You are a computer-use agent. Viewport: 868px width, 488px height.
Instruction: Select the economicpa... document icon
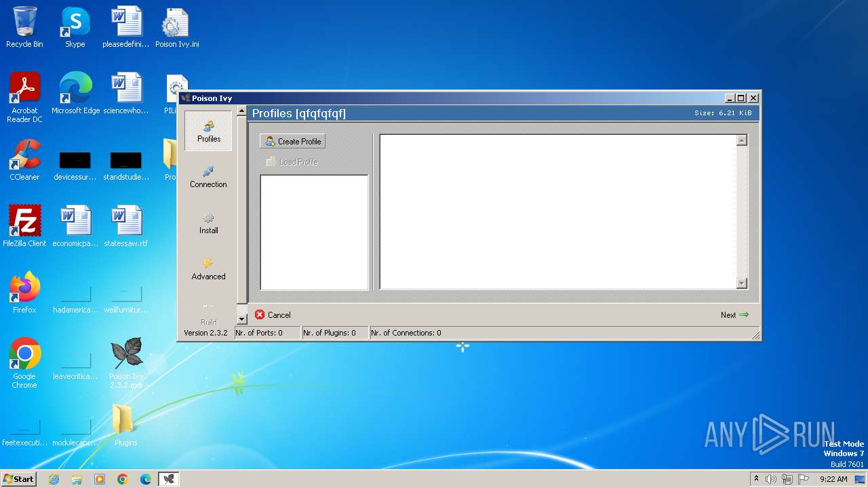(x=75, y=227)
